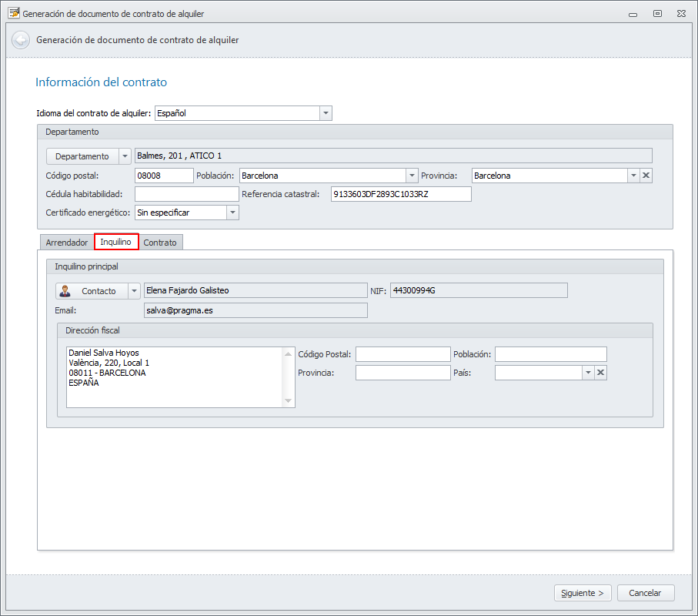This screenshot has height=616, width=698.
Task: Open the Idioma del contrato dropdown
Action: point(326,113)
